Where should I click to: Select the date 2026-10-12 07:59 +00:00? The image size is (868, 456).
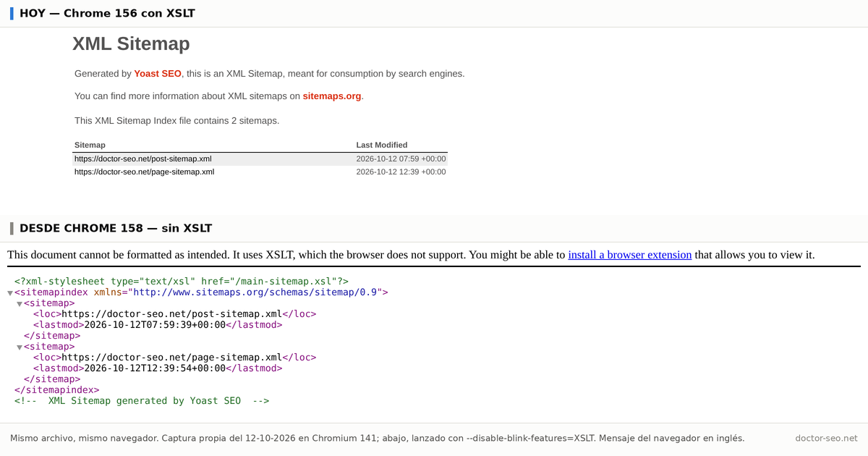pyautogui.click(x=401, y=159)
